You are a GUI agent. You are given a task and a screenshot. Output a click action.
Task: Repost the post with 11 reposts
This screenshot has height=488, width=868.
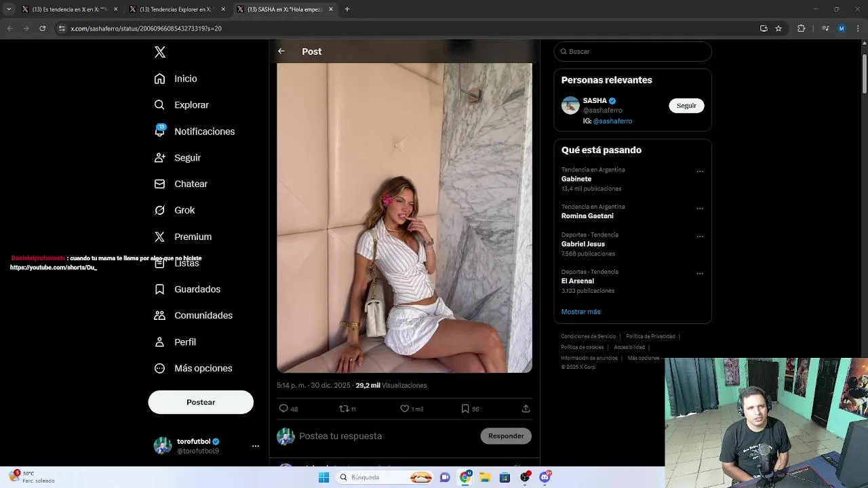(347, 409)
